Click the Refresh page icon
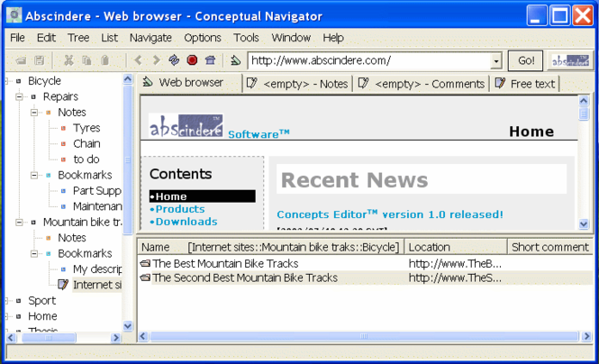599x364 pixels. click(x=174, y=60)
